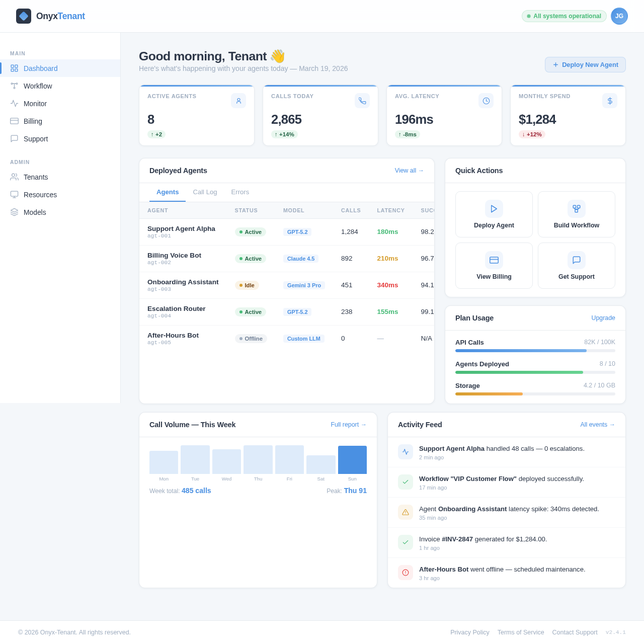Select Monitor in the sidebar

[35, 104]
